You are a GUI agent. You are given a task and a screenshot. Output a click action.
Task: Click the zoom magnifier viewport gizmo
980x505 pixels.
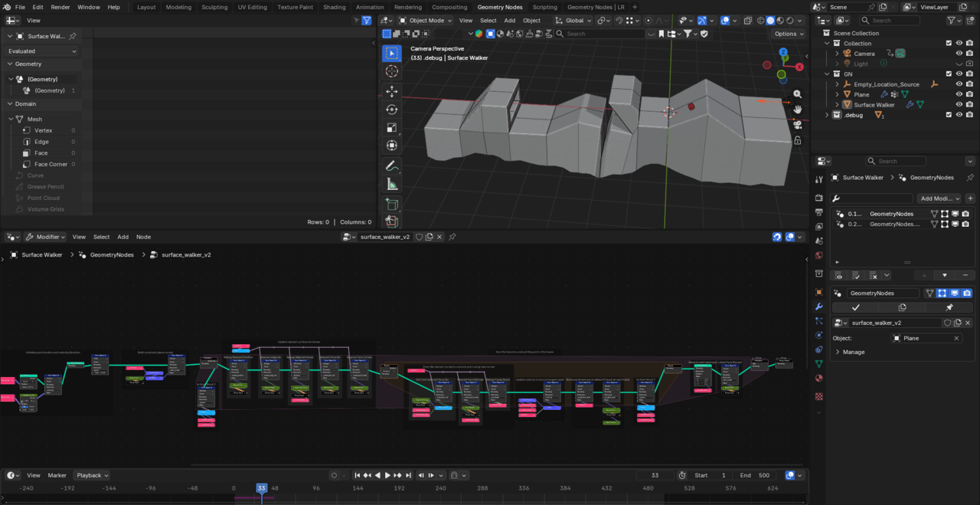click(x=798, y=93)
